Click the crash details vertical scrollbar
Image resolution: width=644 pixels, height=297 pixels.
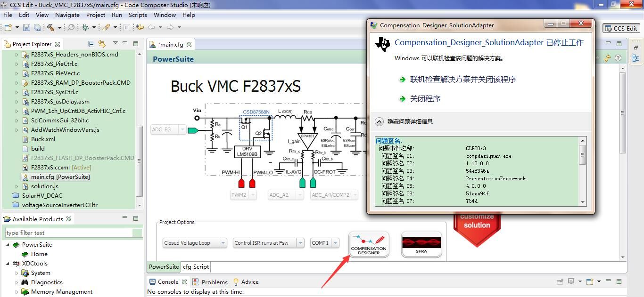(583, 171)
